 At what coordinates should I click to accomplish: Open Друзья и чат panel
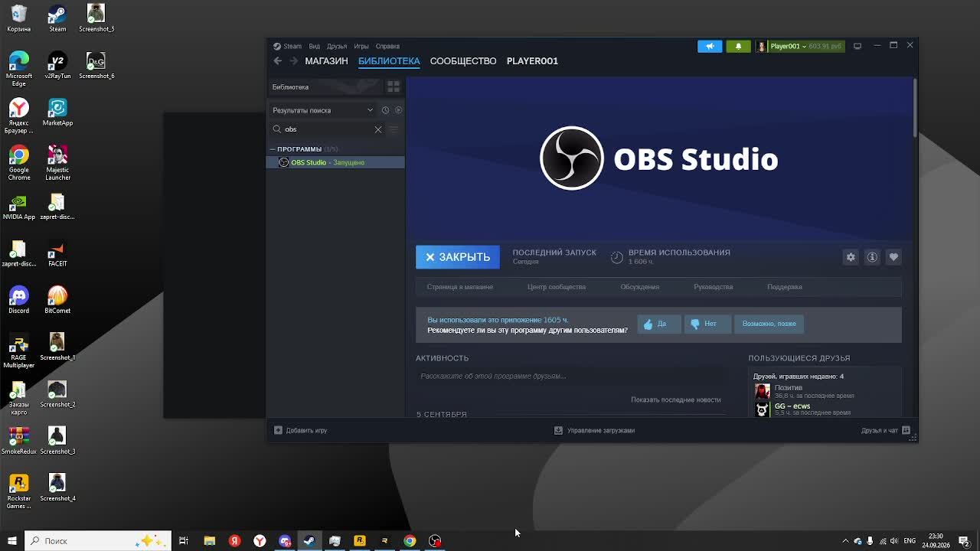click(x=886, y=430)
